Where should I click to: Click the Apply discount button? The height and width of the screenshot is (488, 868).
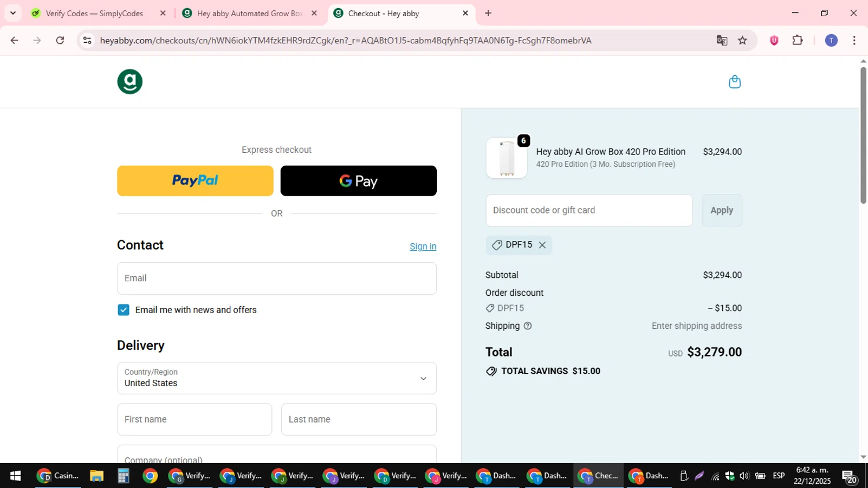[x=722, y=210]
